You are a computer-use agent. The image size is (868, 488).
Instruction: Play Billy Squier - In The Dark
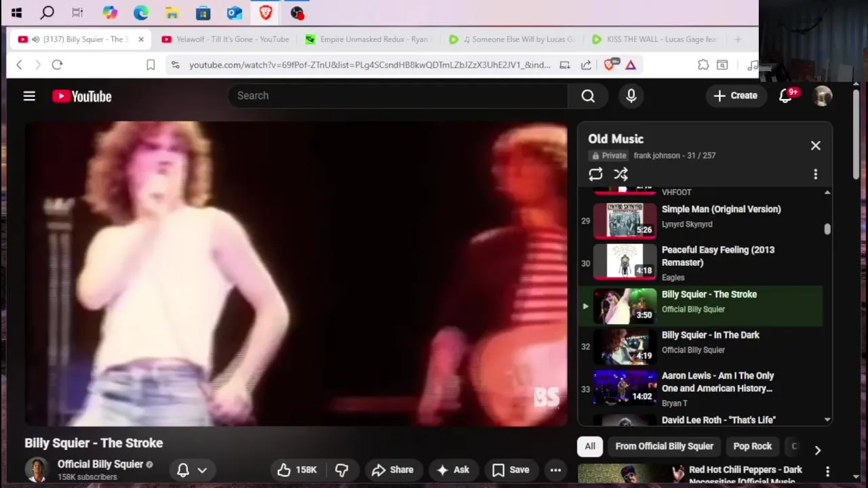pyautogui.click(x=701, y=346)
